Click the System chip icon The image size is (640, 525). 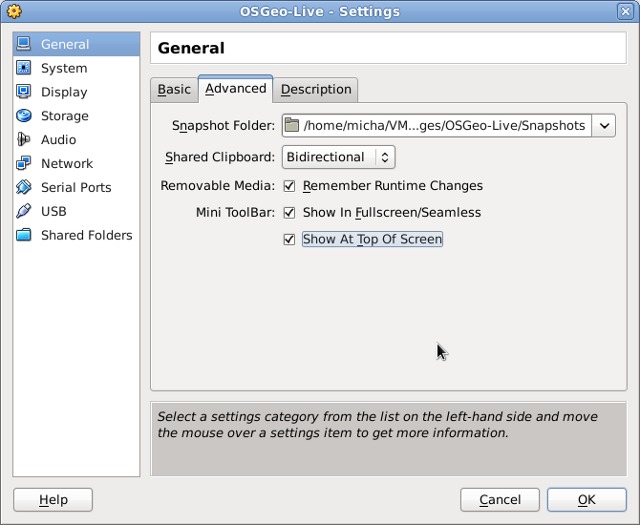pos(23,68)
